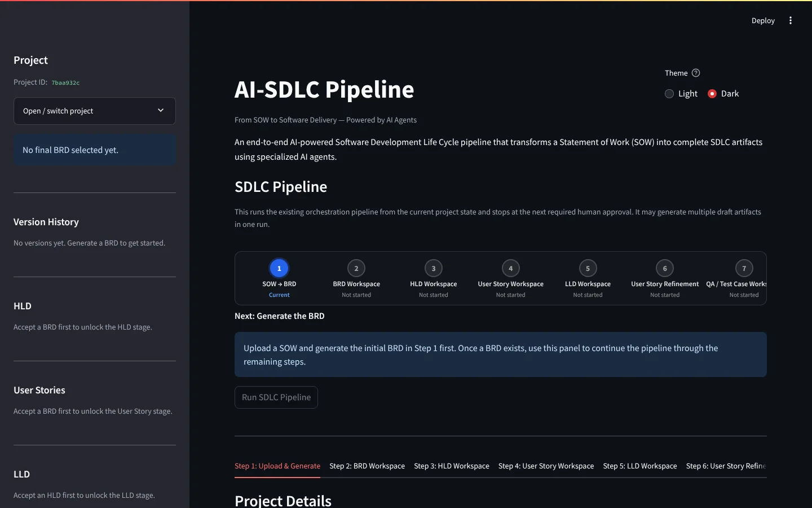The width and height of the screenshot is (812, 508).
Task: Switch to Step 2: BRD Workspace tab
Action: [x=367, y=466]
